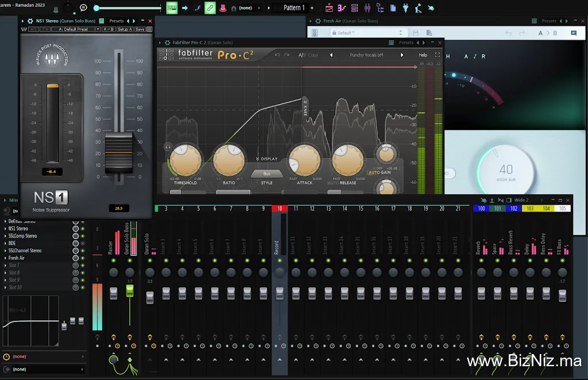Open NS1 Stereo plugin gear settings
The image size is (588, 380).
30,21
